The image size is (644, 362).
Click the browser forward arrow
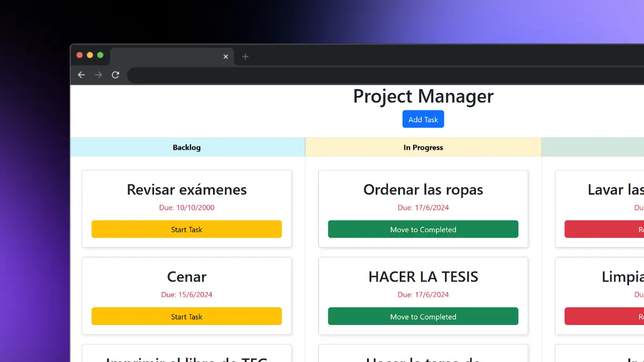(98, 75)
